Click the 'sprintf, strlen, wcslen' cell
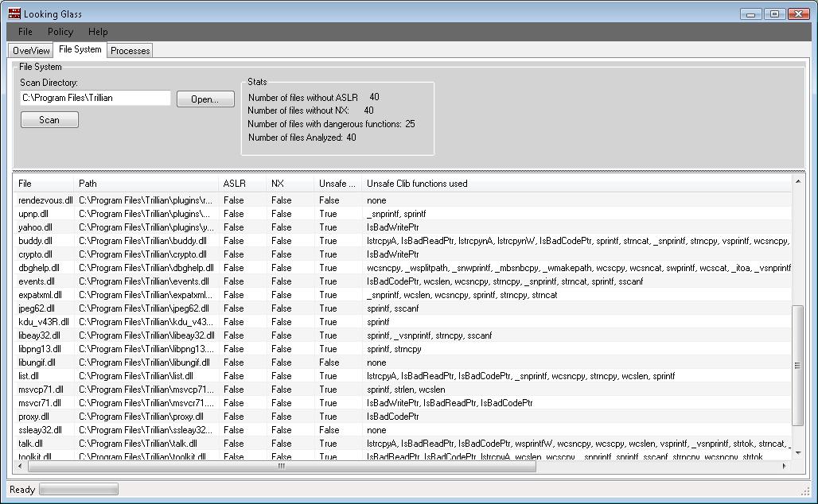Image resolution: width=818 pixels, height=504 pixels. pos(406,390)
